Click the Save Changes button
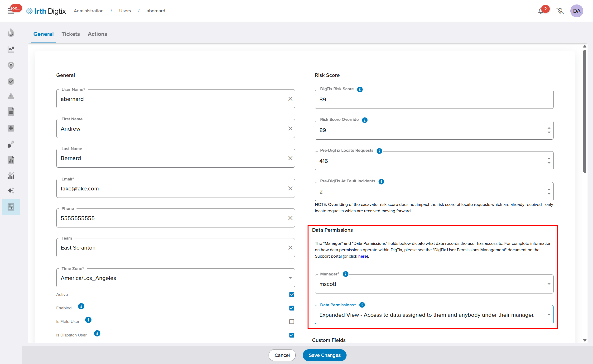The image size is (593, 364). [324, 355]
